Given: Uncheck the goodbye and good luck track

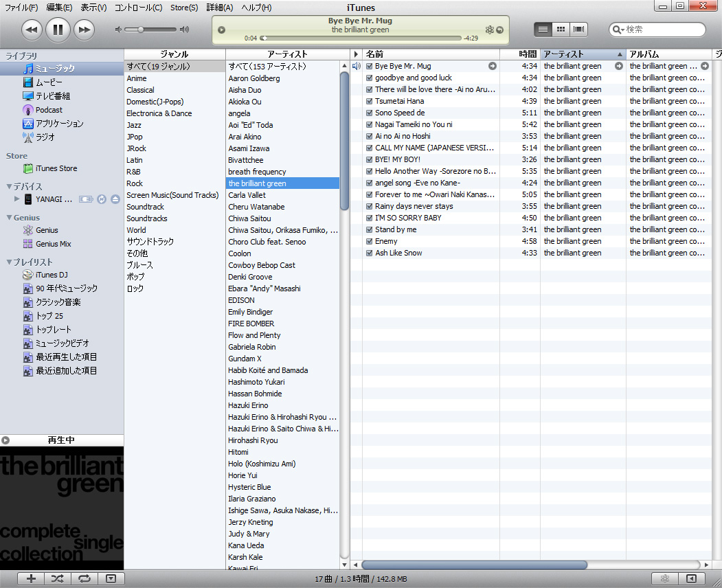Looking at the screenshot, I should pos(370,78).
